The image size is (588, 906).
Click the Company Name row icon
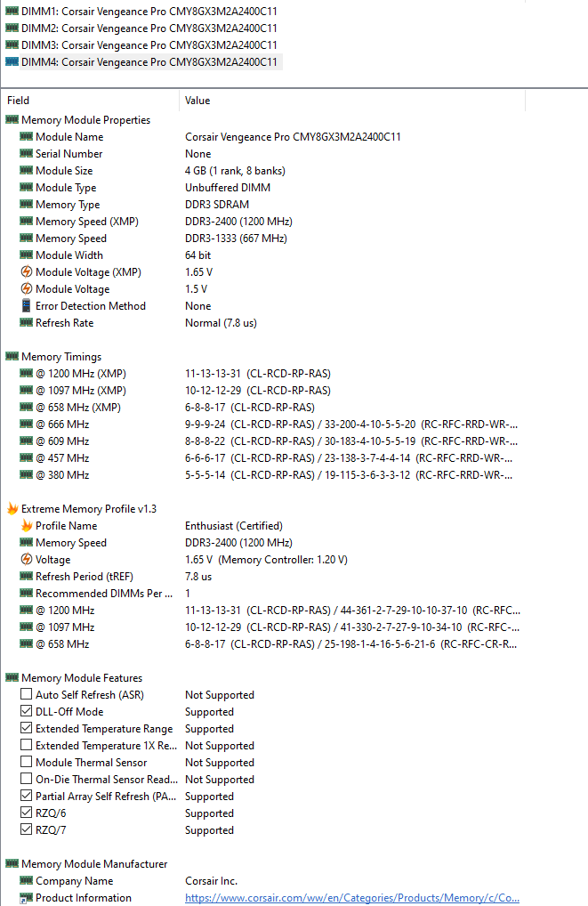coord(26,880)
